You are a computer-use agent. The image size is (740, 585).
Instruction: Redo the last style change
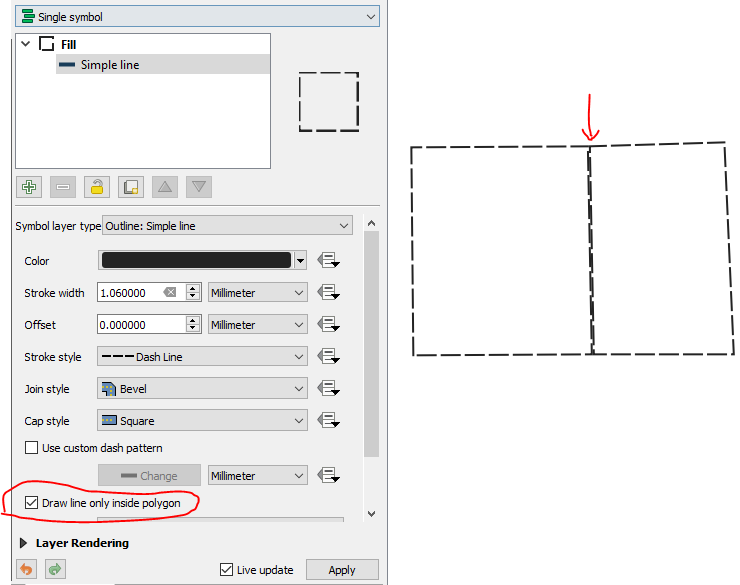tap(55, 569)
